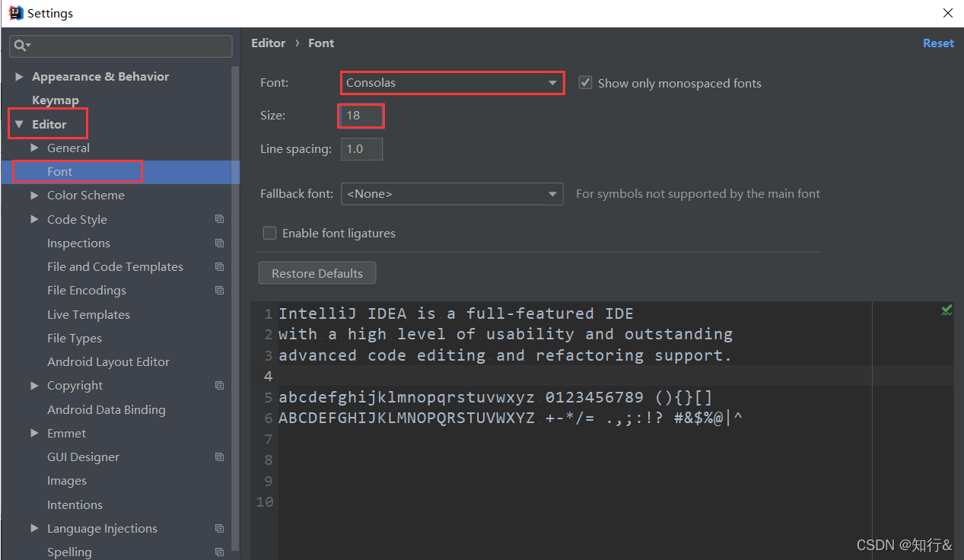The image size is (964, 560).
Task: Click the Reset link
Action: [x=938, y=43]
